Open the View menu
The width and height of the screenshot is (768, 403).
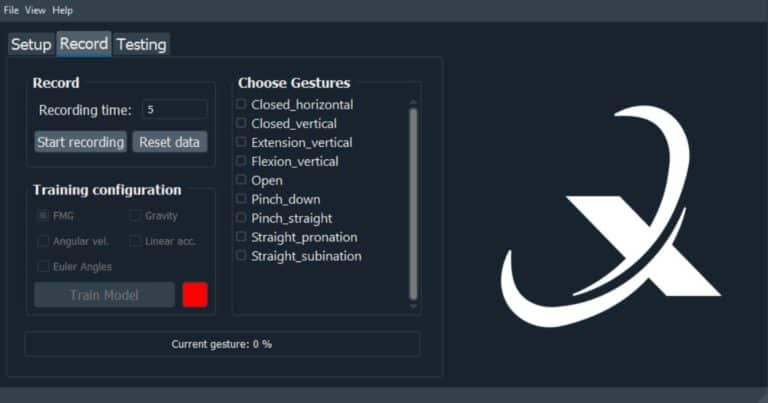pos(35,10)
